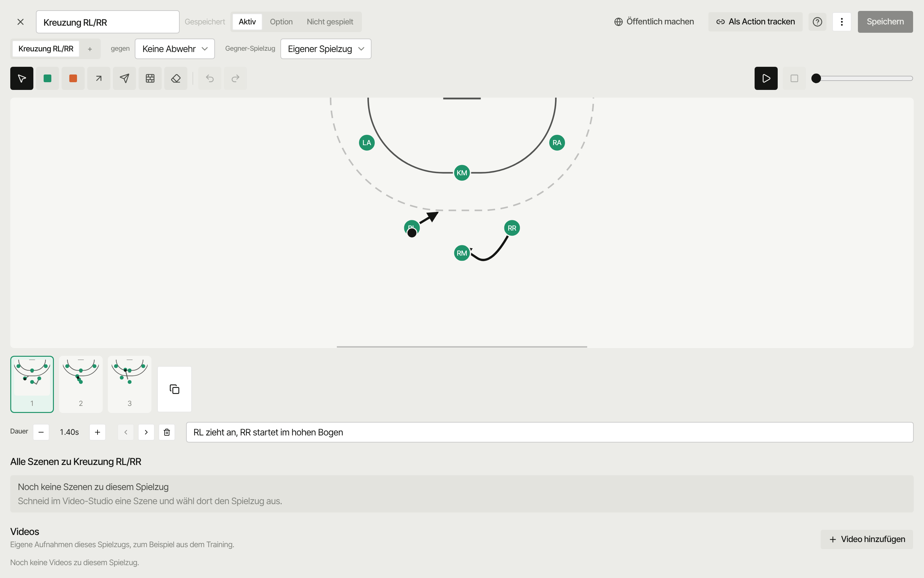Select the KM player marker
The width and height of the screenshot is (924, 578).
click(x=462, y=173)
